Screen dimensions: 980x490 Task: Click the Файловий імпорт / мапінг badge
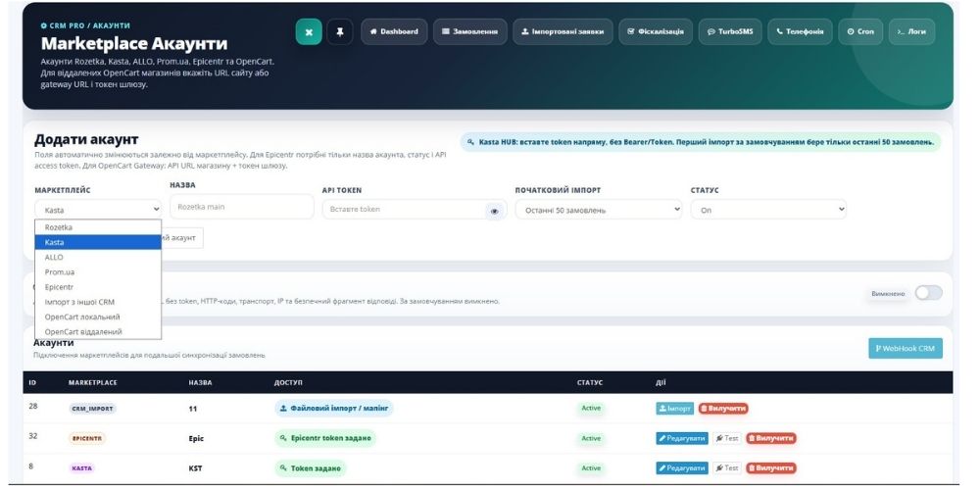pyautogui.click(x=334, y=408)
